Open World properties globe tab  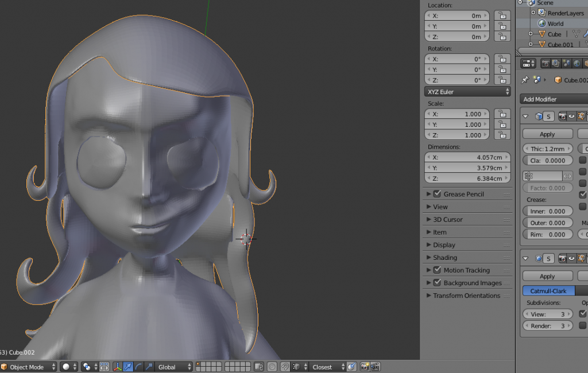pos(577,63)
